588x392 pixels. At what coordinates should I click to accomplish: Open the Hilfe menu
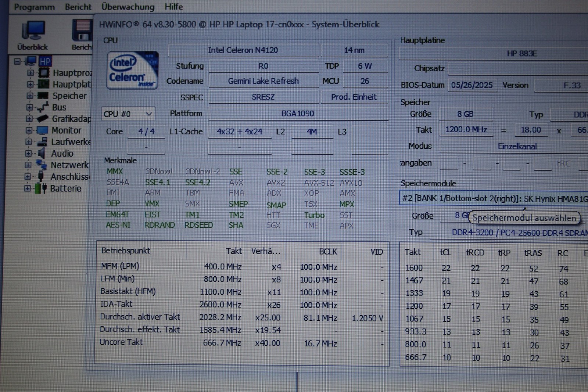click(x=174, y=7)
